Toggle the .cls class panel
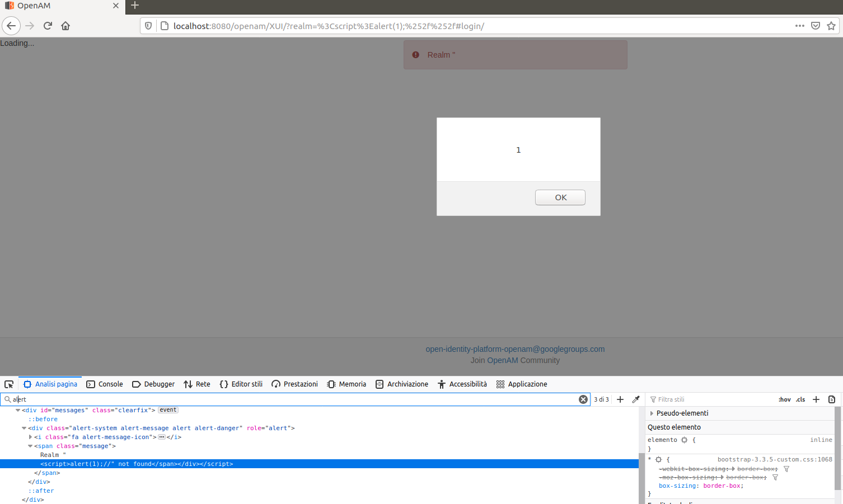The image size is (843, 504). click(x=800, y=399)
